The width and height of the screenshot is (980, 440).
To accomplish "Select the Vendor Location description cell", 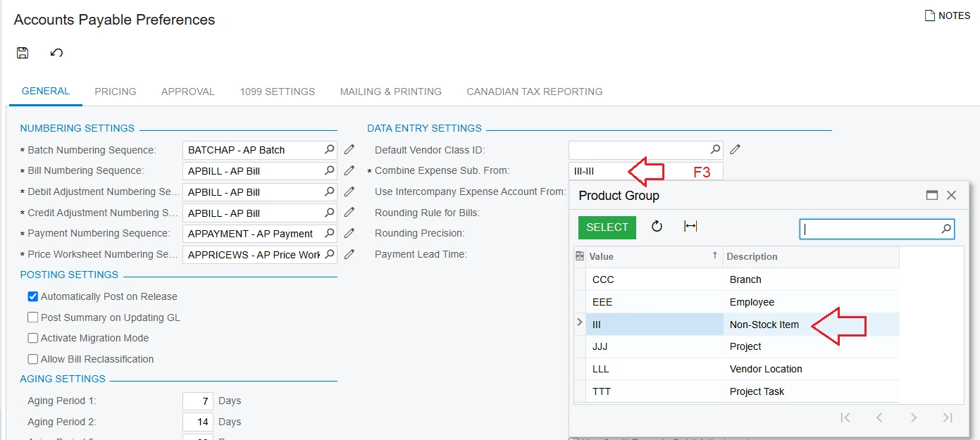I will point(812,369).
